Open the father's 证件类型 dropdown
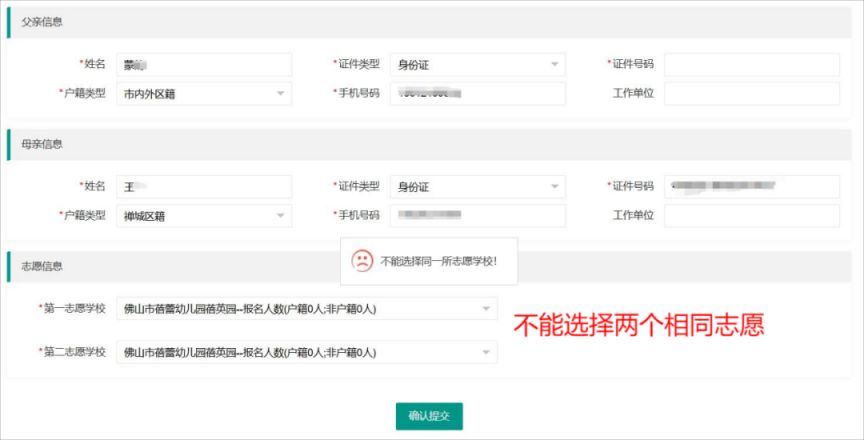The width and height of the screenshot is (864, 440). pos(477,64)
